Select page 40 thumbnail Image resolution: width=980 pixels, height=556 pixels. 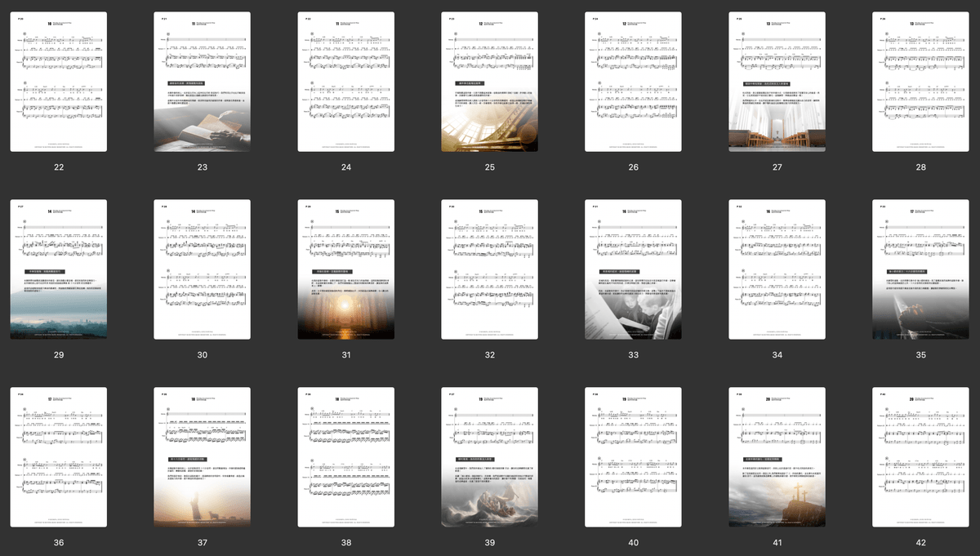[x=634, y=456]
